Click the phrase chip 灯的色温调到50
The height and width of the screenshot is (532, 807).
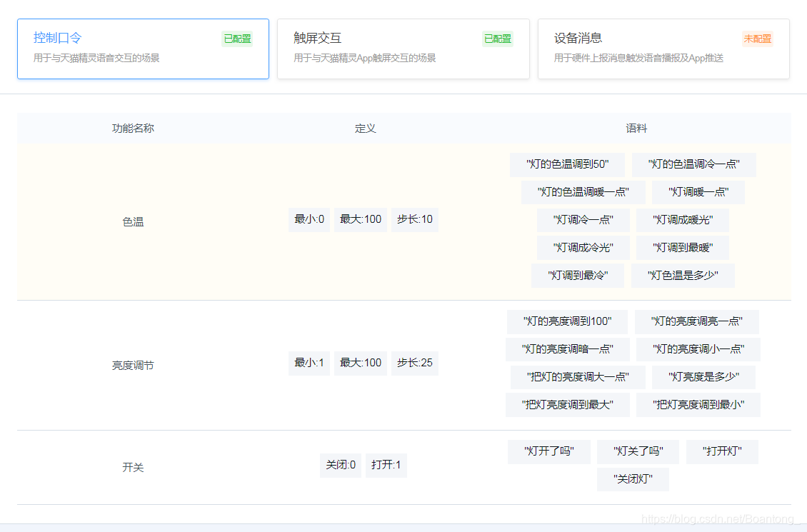[566, 164]
